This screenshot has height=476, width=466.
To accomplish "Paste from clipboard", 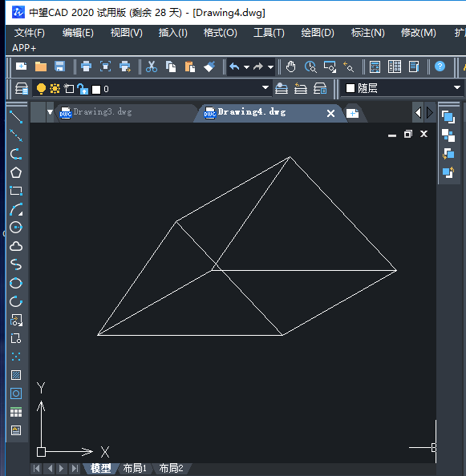I will pyautogui.click(x=190, y=67).
